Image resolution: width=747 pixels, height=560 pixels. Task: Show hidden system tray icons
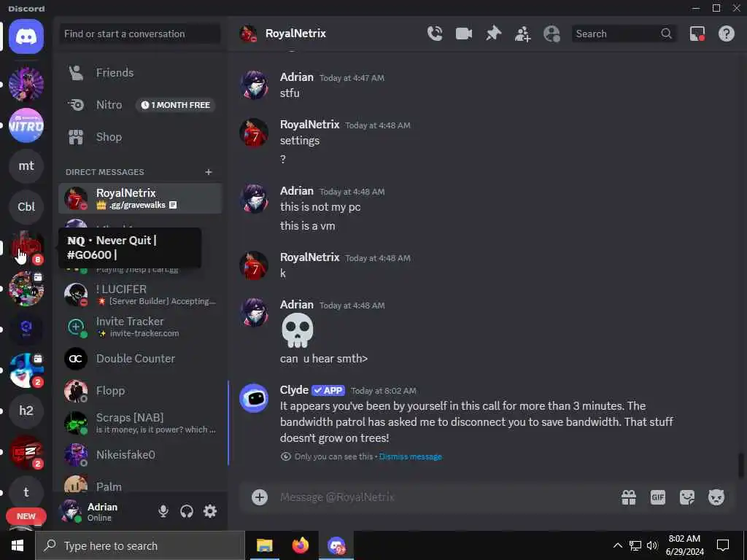pos(617,545)
